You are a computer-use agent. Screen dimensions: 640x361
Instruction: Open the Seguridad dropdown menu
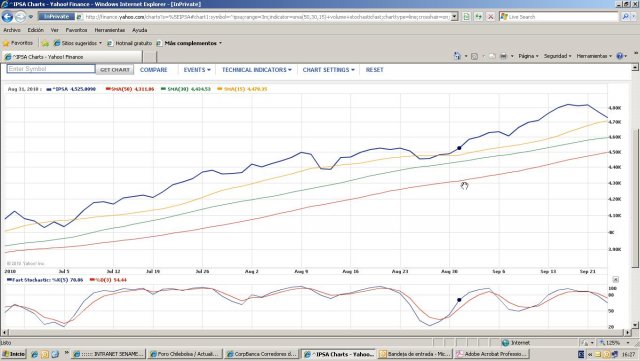coord(557,56)
